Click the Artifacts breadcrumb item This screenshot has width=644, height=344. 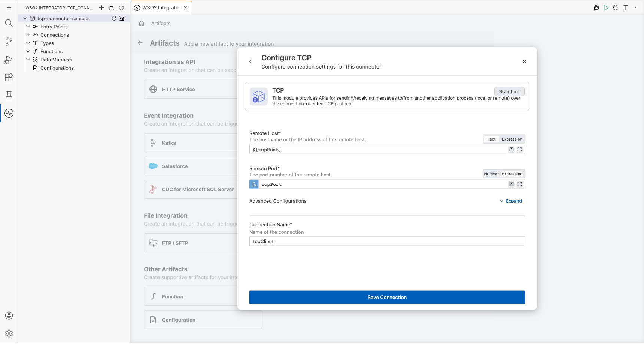[x=161, y=23]
